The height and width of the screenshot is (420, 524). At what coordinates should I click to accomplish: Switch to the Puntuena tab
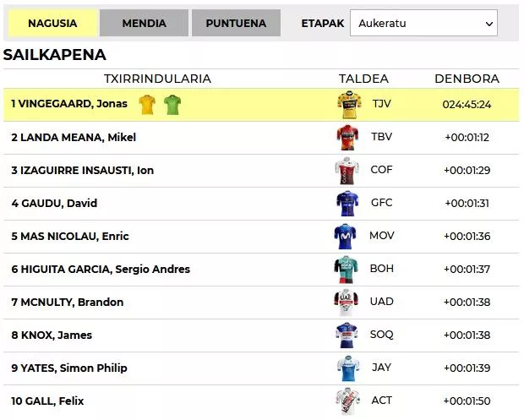pos(236,24)
